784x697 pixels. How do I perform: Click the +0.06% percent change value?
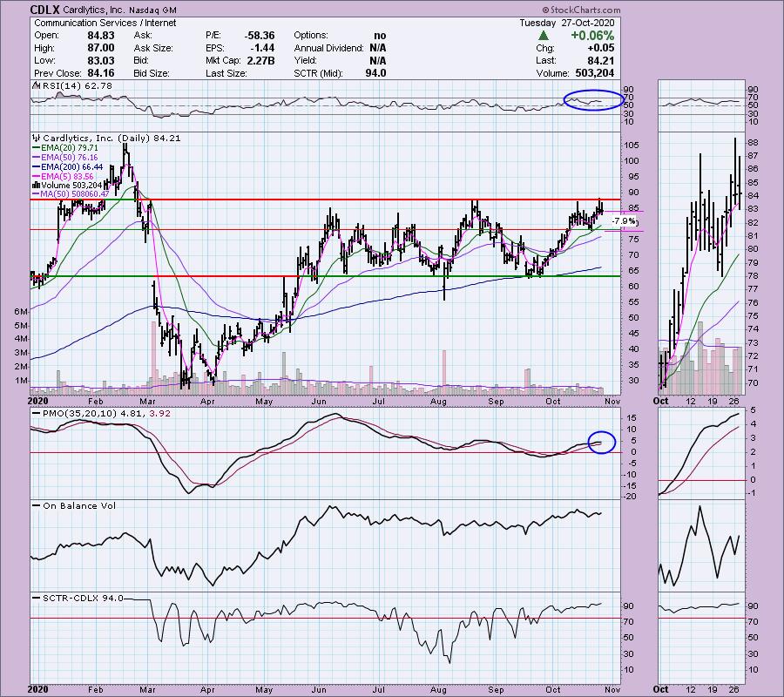(x=592, y=36)
